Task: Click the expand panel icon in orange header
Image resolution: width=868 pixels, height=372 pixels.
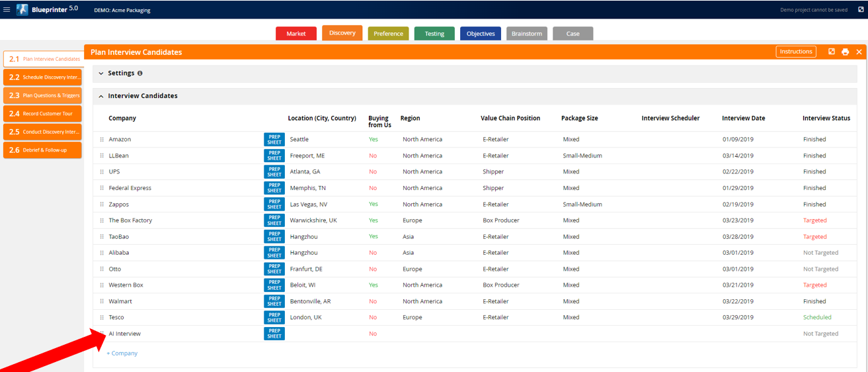Action: [x=832, y=52]
